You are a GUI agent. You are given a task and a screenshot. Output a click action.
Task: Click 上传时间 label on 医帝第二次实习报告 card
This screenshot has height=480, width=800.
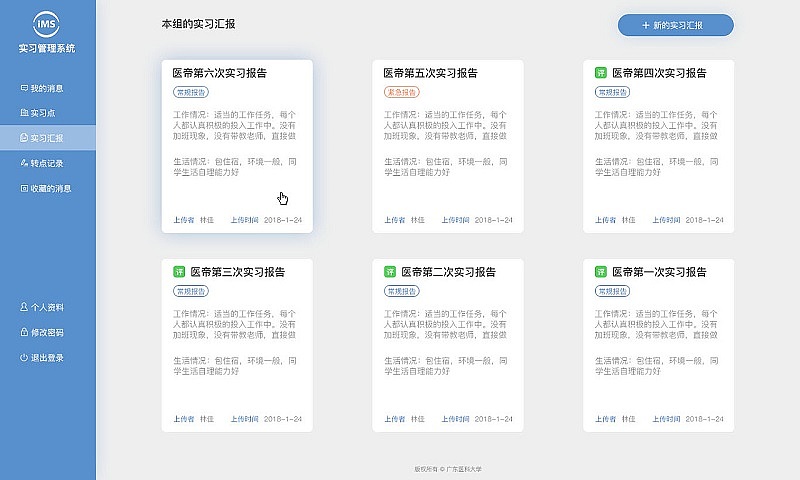(x=456, y=419)
